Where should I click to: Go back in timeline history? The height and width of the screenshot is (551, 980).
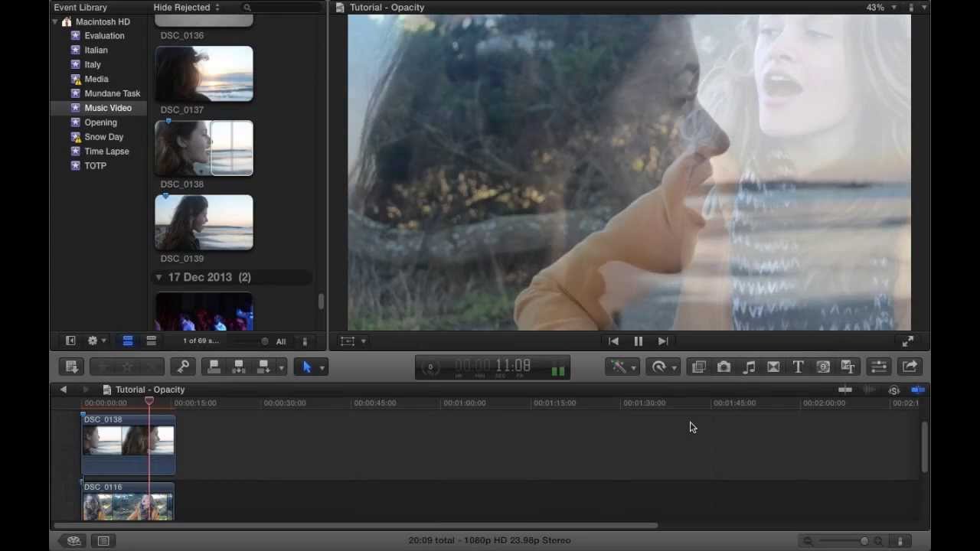coord(64,390)
